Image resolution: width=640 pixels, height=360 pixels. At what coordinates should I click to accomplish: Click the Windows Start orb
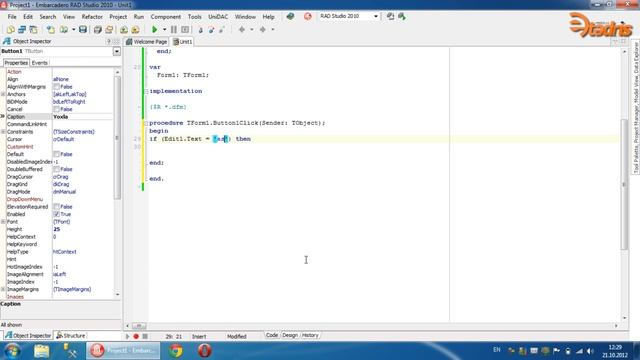[x=12, y=351]
